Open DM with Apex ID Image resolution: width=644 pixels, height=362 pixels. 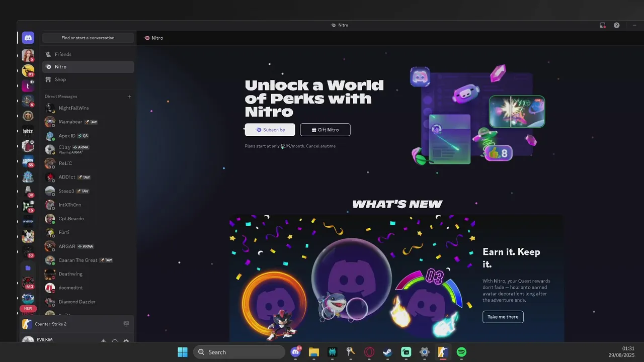[88, 136]
